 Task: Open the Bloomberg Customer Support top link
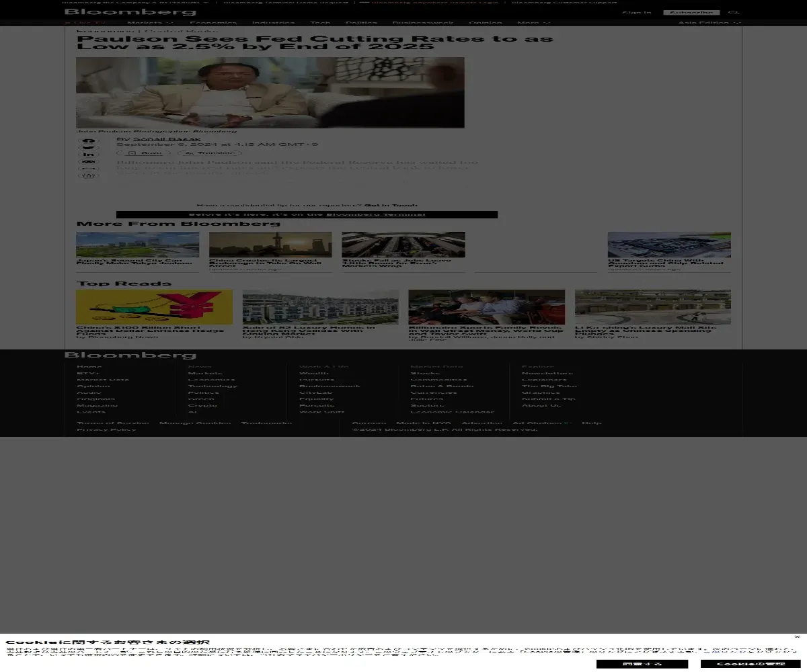pyautogui.click(x=564, y=2)
